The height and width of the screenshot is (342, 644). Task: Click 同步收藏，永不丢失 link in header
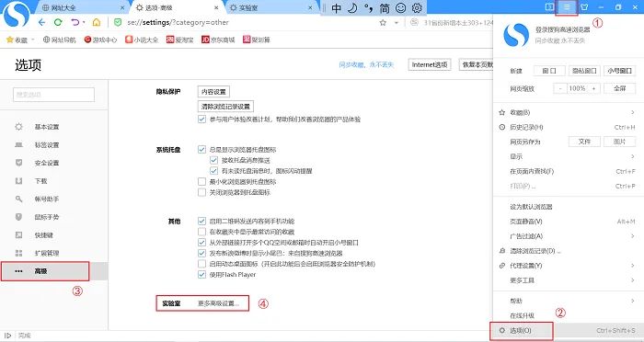coord(366,65)
